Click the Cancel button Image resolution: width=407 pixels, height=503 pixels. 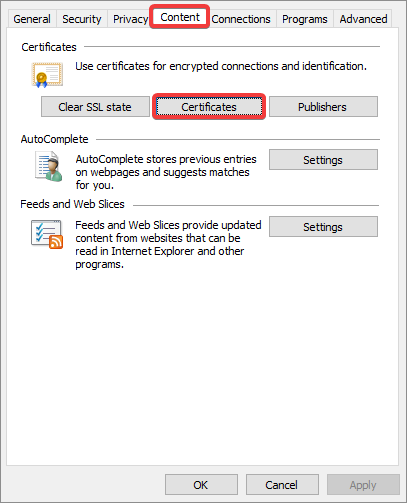282,485
